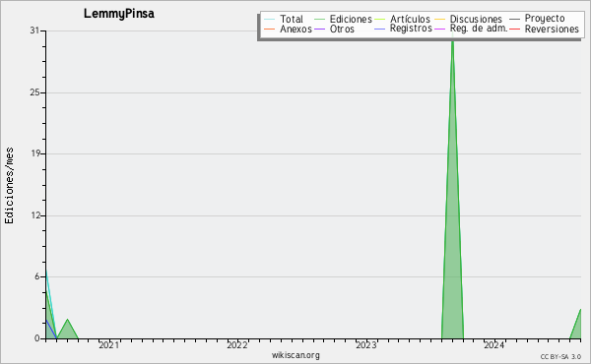Click the Otros legend entry

click(x=334, y=29)
